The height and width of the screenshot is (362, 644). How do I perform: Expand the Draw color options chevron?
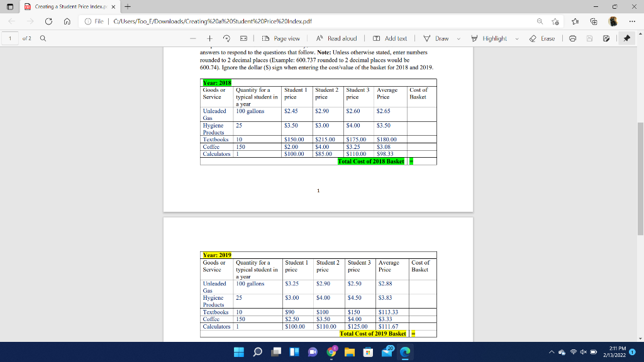(460, 38)
